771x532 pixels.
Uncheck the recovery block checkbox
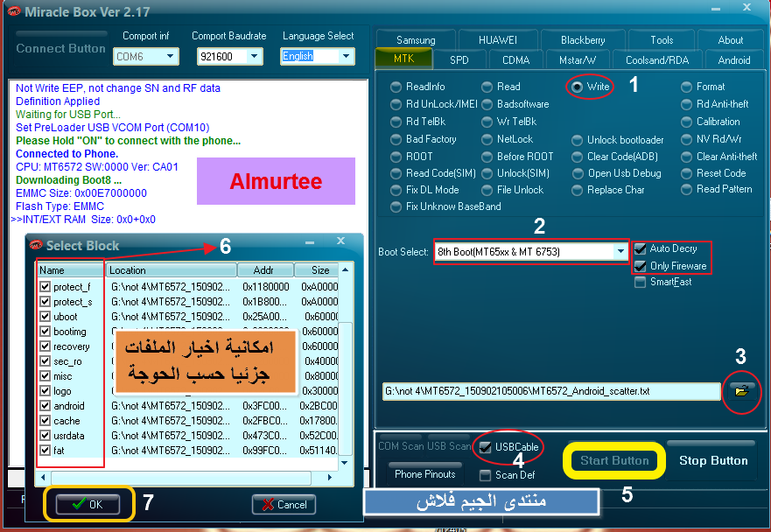pyautogui.click(x=46, y=346)
